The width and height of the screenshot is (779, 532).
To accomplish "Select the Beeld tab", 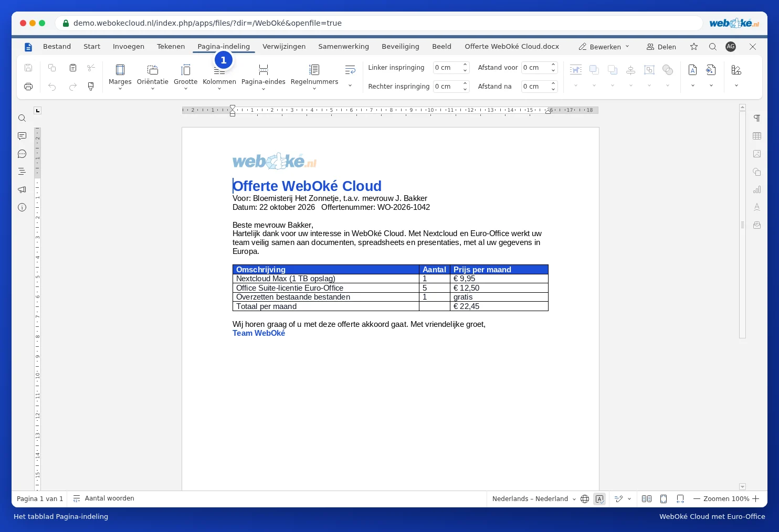I will pyautogui.click(x=441, y=47).
